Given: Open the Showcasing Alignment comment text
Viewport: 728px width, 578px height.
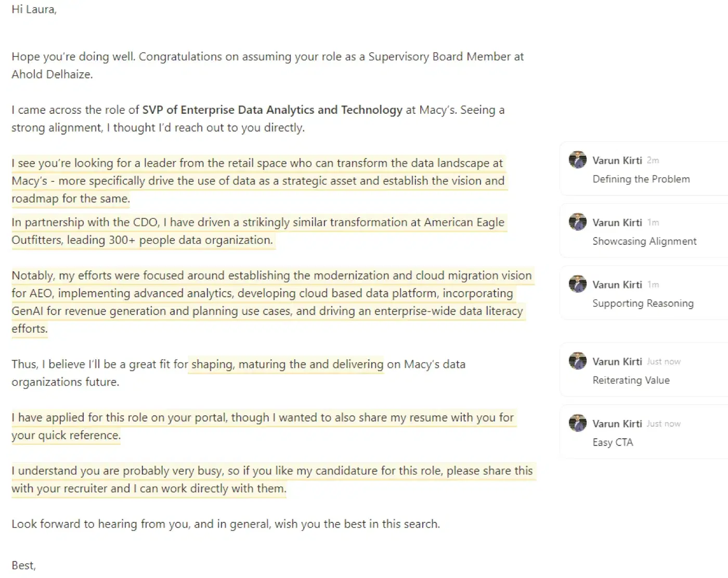Looking at the screenshot, I should pos(644,241).
